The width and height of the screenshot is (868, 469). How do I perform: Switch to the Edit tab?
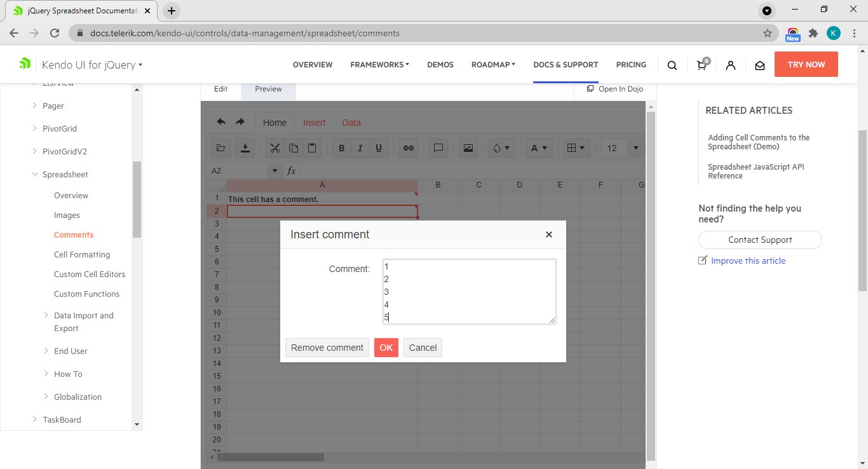pos(220,89)
